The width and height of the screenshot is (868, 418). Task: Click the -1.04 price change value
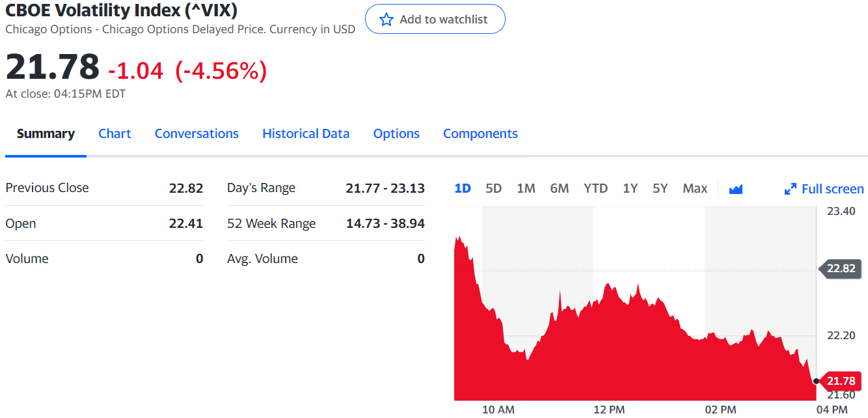click(x=136, y=70)
